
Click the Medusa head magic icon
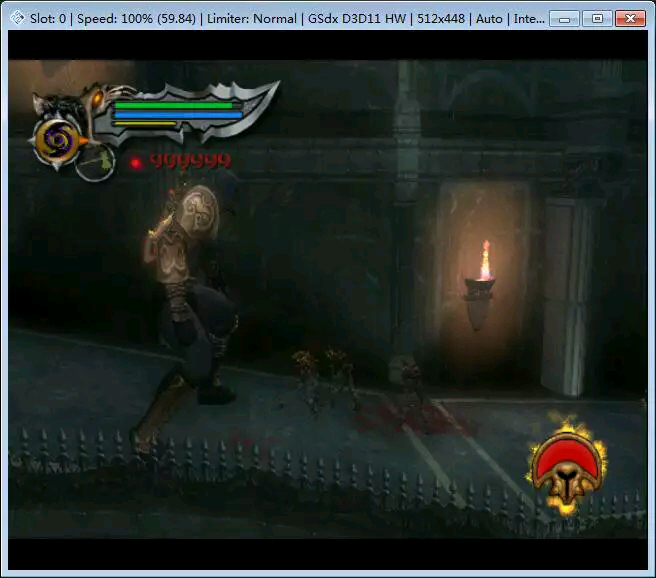point(58,140)
